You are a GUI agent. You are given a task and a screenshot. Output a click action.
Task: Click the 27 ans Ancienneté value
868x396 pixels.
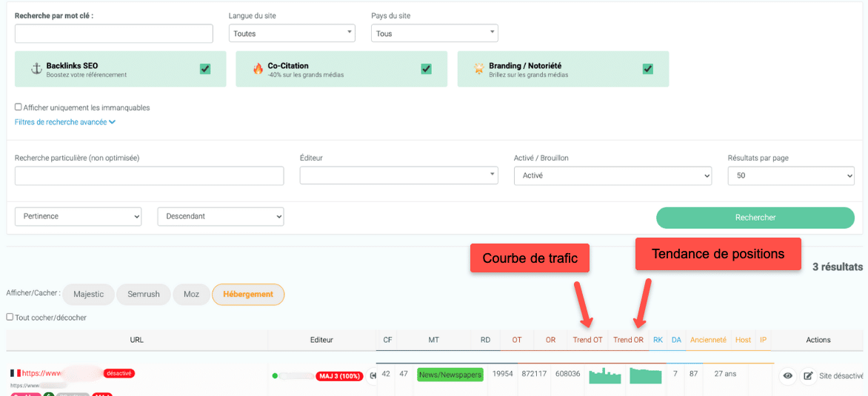(x=725, y=374)
